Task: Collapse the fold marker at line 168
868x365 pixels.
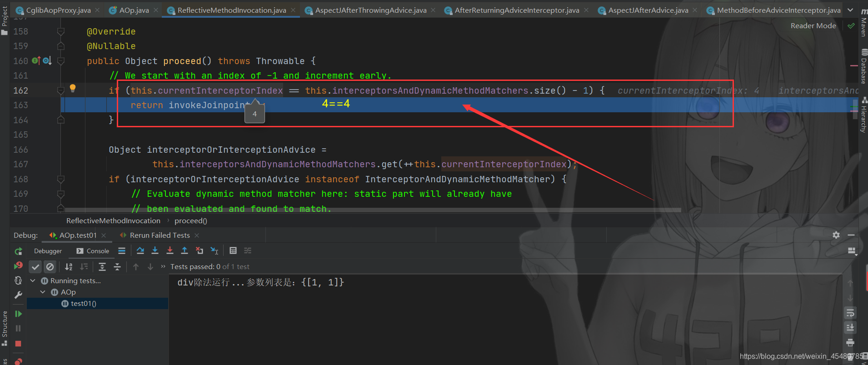Action: click(x=60, y=179)
